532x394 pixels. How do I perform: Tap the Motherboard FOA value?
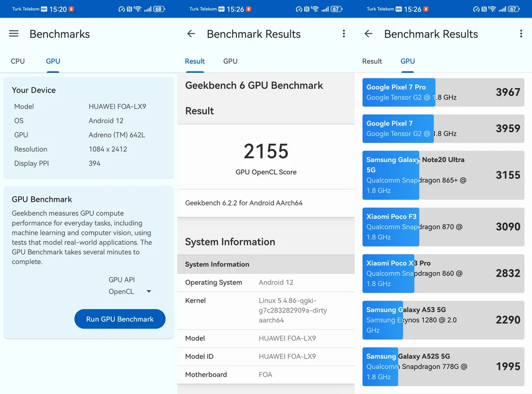(265, 374)
